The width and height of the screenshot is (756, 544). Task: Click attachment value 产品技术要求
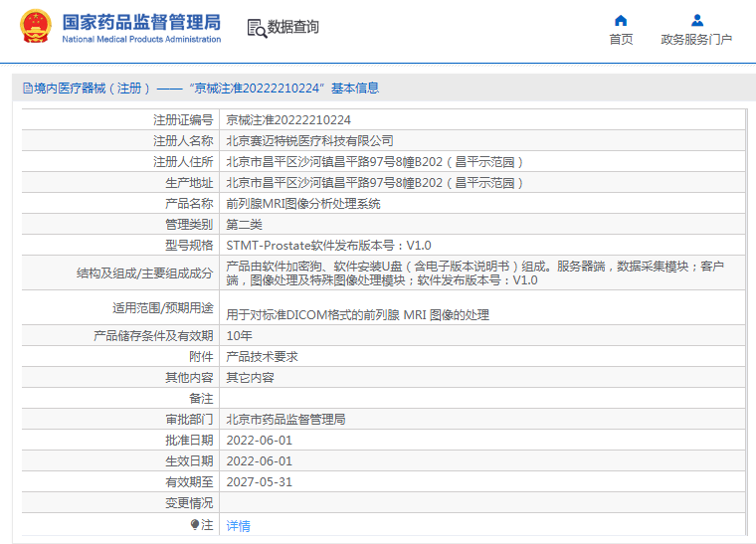coord(262,357)
